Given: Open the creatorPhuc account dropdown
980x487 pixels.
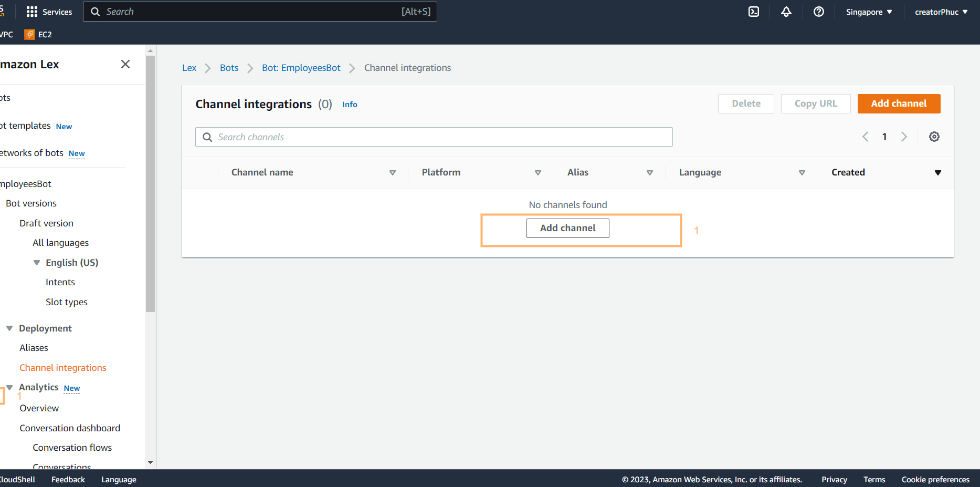Looking at the screenshot, I should tap(941, 12).
